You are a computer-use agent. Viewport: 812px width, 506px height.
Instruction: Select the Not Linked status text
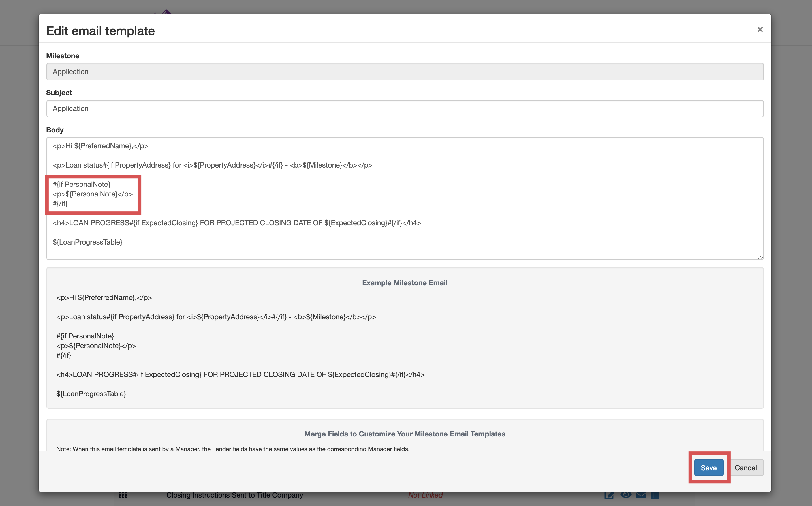click(x=426, y=495)
